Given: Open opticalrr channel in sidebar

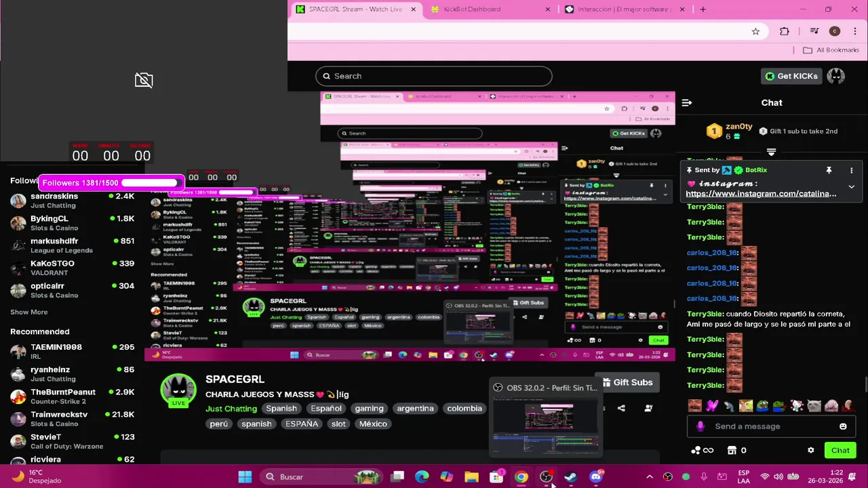Looking at the screenshot, I should [72, 290].
